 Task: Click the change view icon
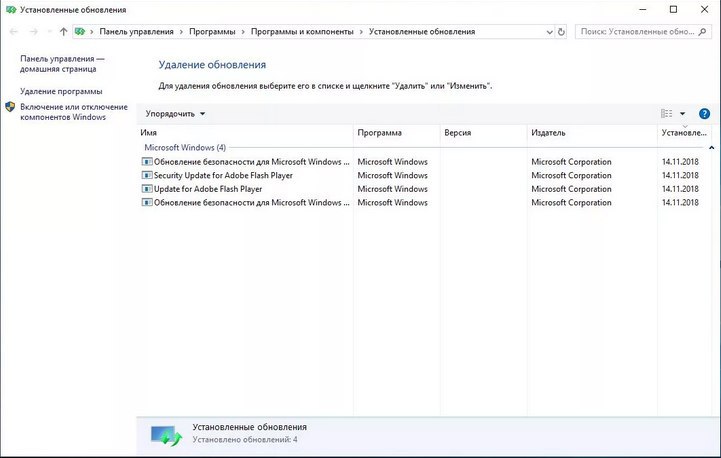[666, 114]
